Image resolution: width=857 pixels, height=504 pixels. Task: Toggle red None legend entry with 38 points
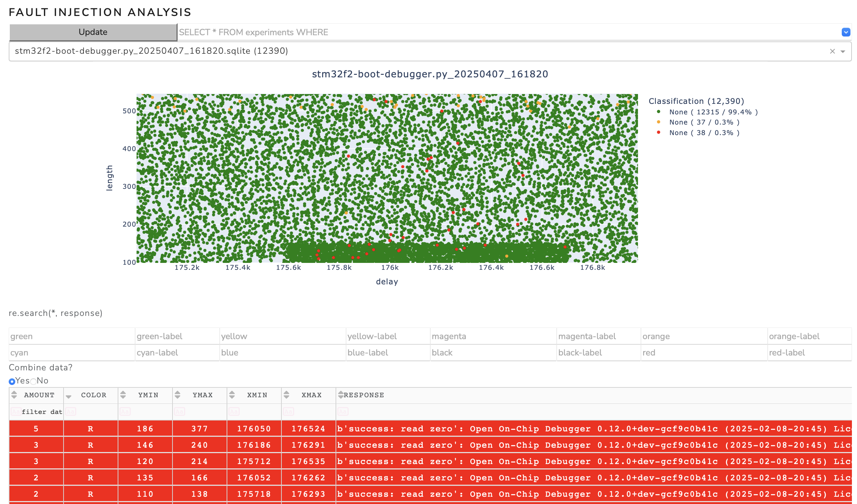pos(704,133)
